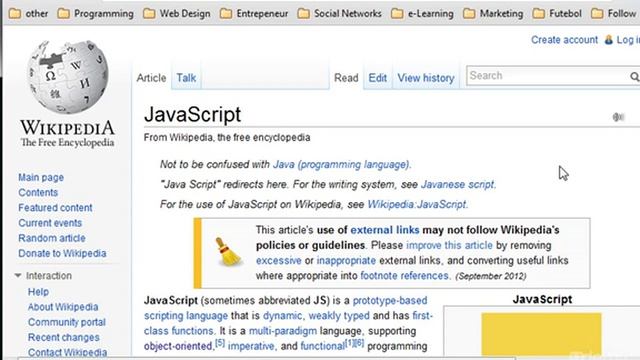Open the Help link
Viewport: 640px width, 360px height.
pyautogui.click(x=38, y=291)
